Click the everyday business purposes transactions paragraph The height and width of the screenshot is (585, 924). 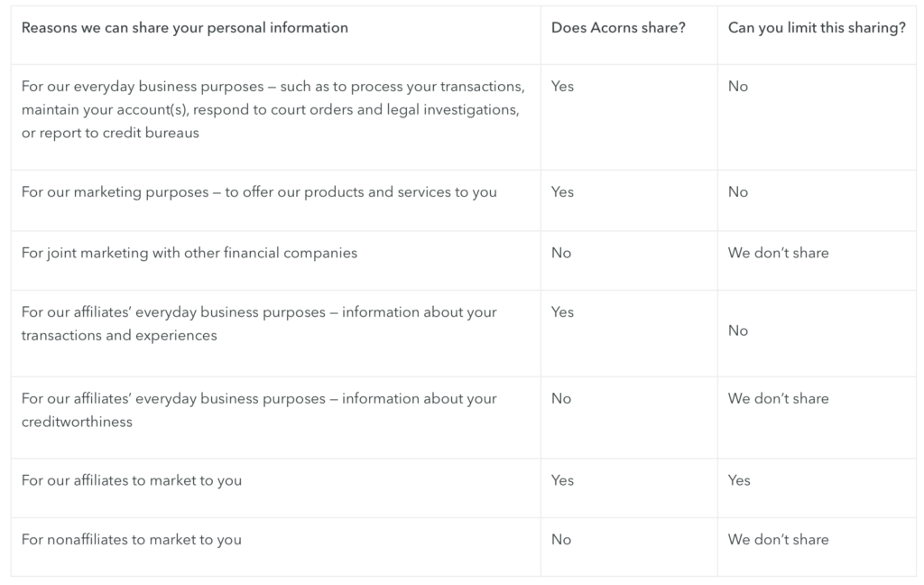pos(273,109)
